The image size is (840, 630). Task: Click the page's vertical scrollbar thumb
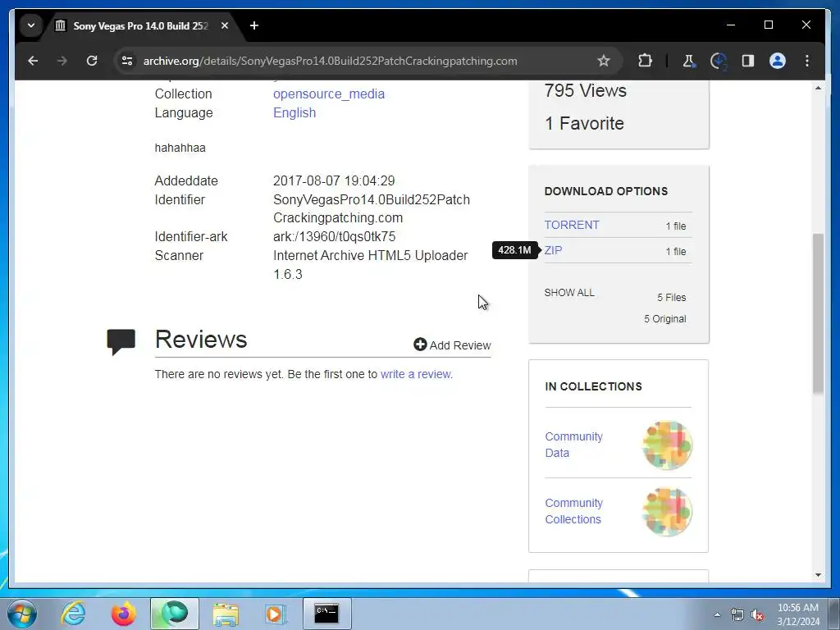(818, 313)
